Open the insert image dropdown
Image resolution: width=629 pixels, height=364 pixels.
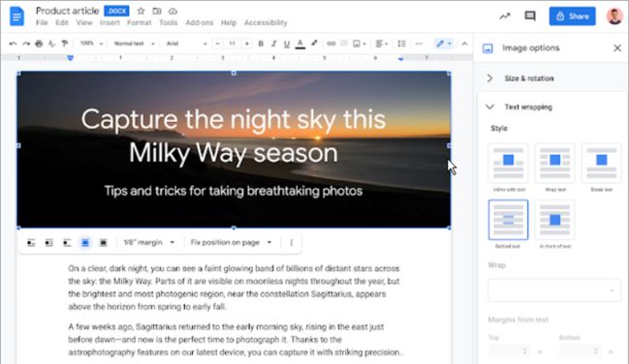[359, 44]
